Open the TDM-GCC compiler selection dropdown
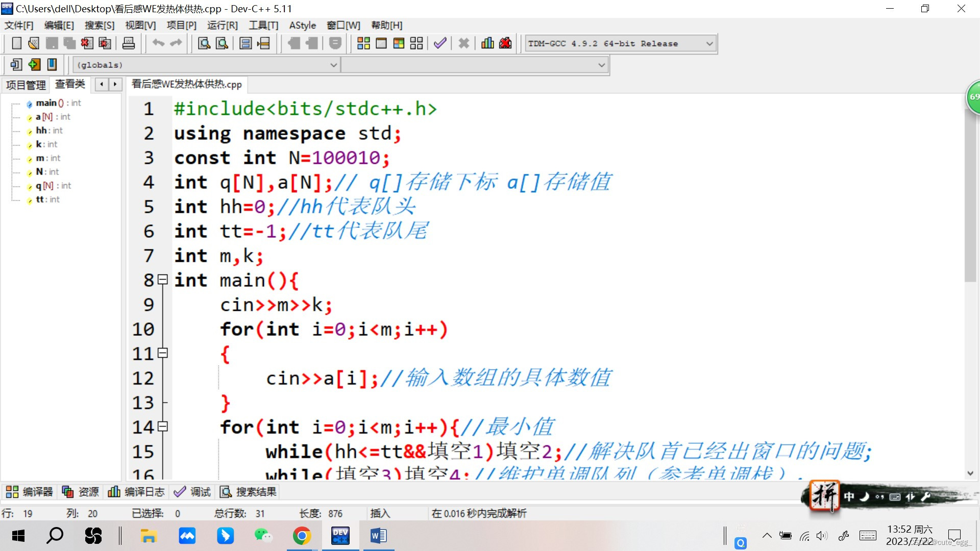980x551 pixels. 709,44
